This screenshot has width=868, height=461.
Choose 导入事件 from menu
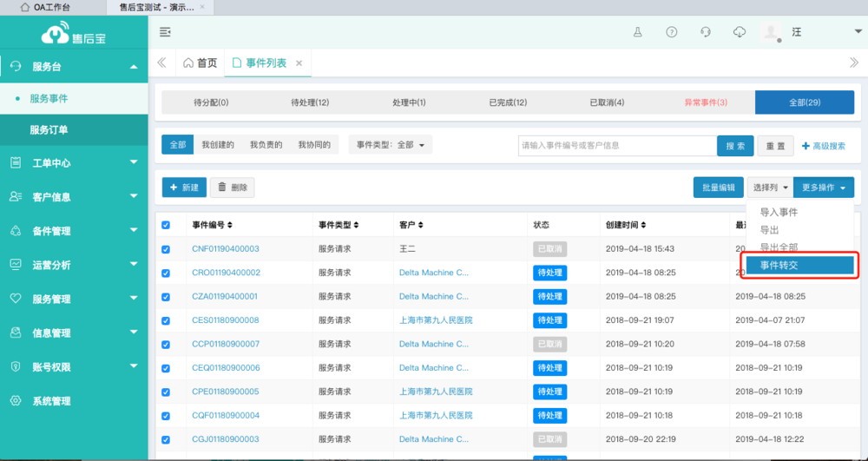779,212
